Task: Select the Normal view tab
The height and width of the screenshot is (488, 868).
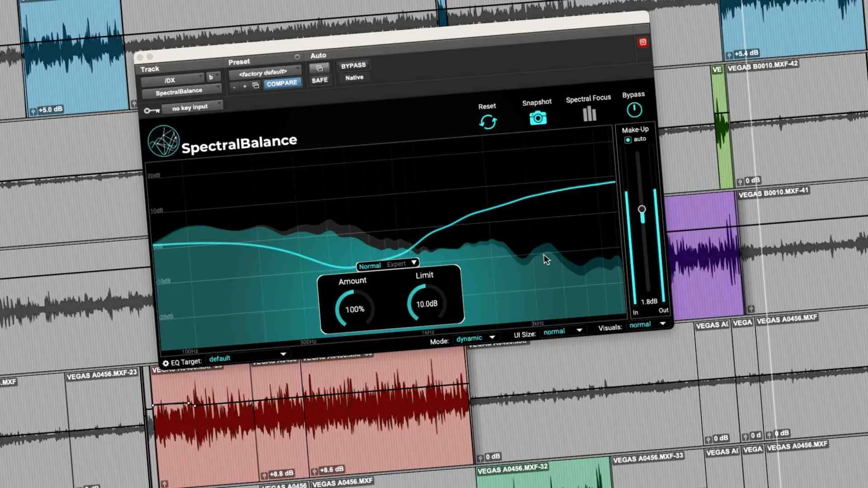Action: pyautogui.click(x=370, y=266)
